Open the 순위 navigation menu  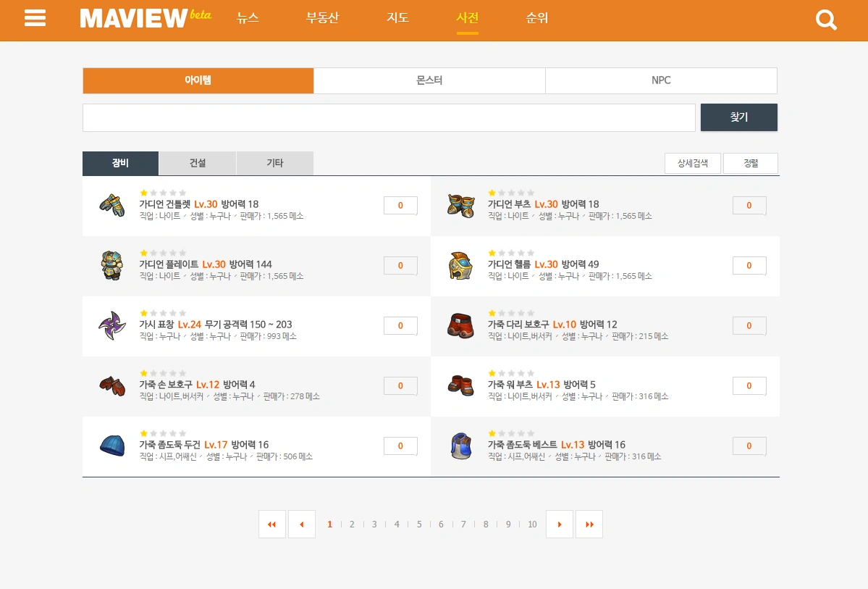tap(536, 18)
